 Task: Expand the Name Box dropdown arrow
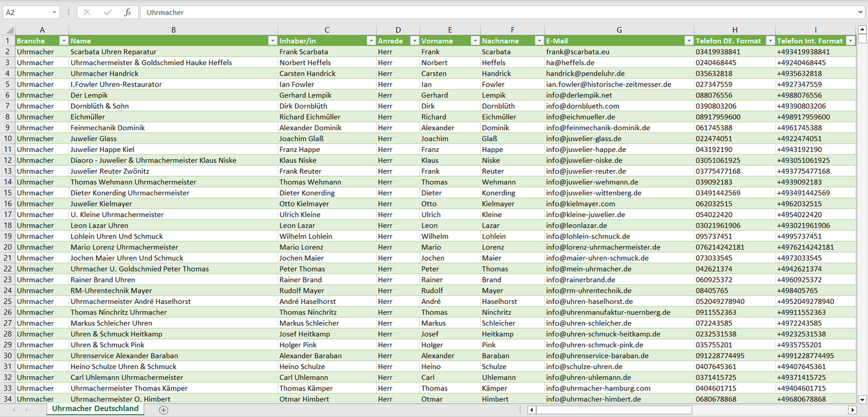point(54,12)
